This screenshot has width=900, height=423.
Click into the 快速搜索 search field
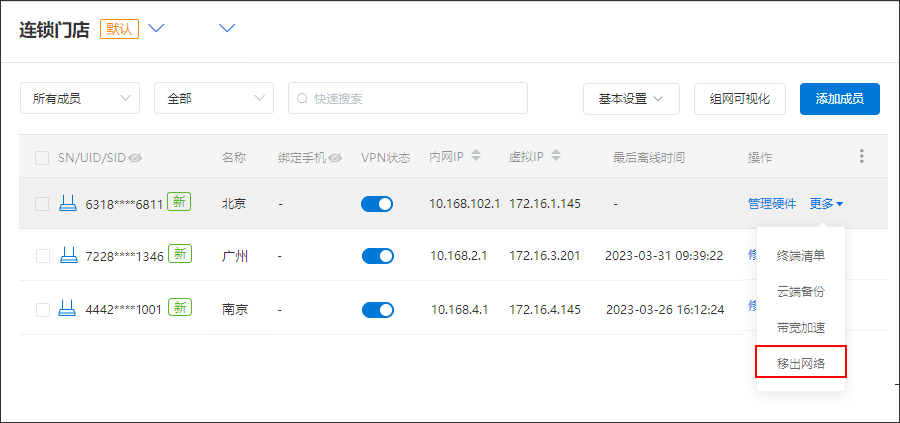click(408, 98)
